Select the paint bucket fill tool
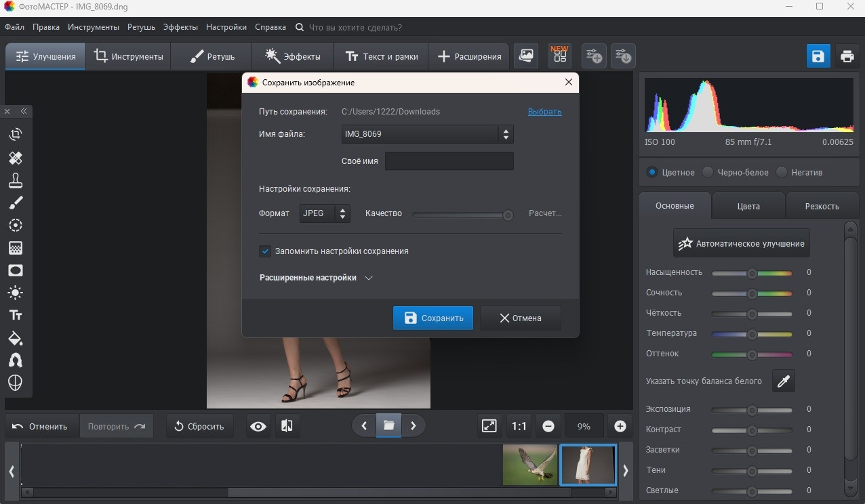This screenshot has height=504, width=865. point(16,338)
